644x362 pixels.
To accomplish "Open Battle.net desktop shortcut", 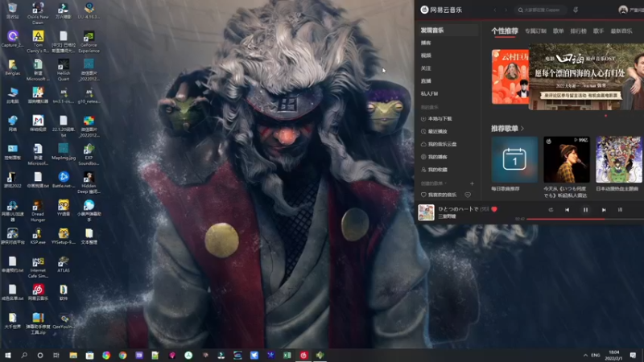I will click(x=64, y=179).
